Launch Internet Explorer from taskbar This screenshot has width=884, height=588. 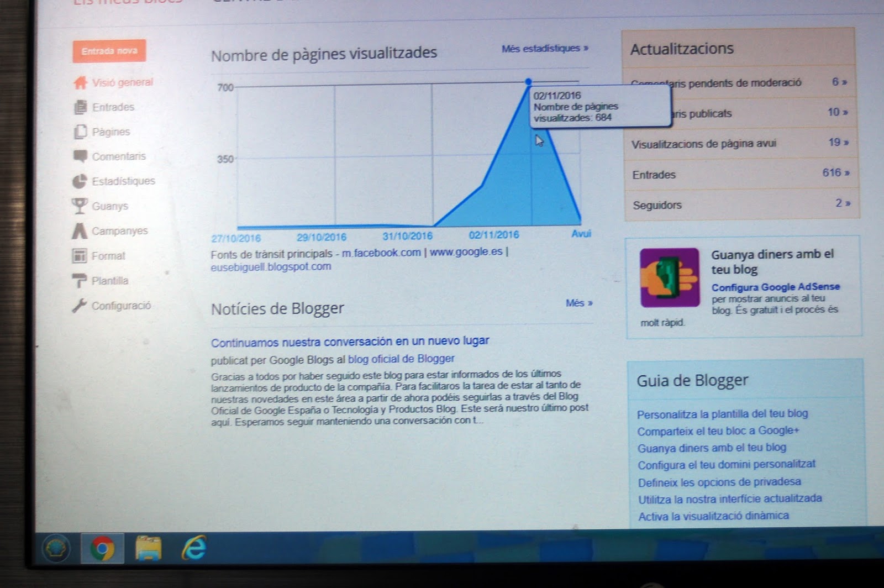click(x=194, y=548)
